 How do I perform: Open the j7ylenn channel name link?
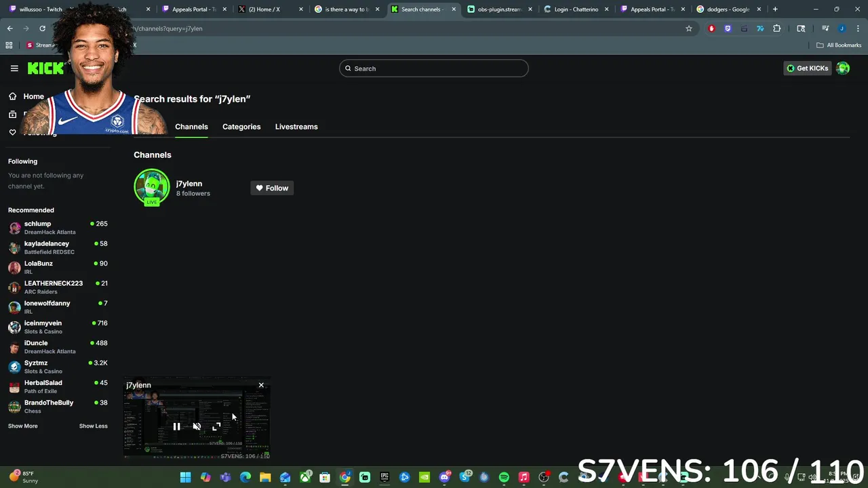point(189,184)
